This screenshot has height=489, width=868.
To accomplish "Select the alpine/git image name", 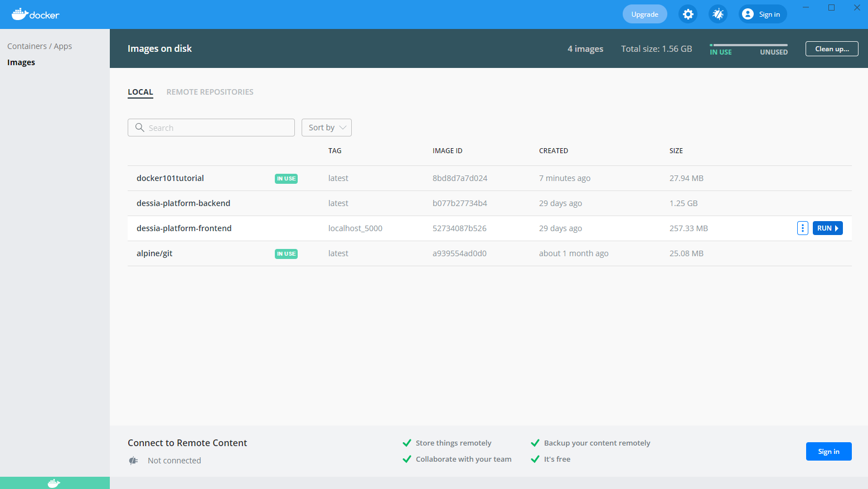I will [154, 253].
